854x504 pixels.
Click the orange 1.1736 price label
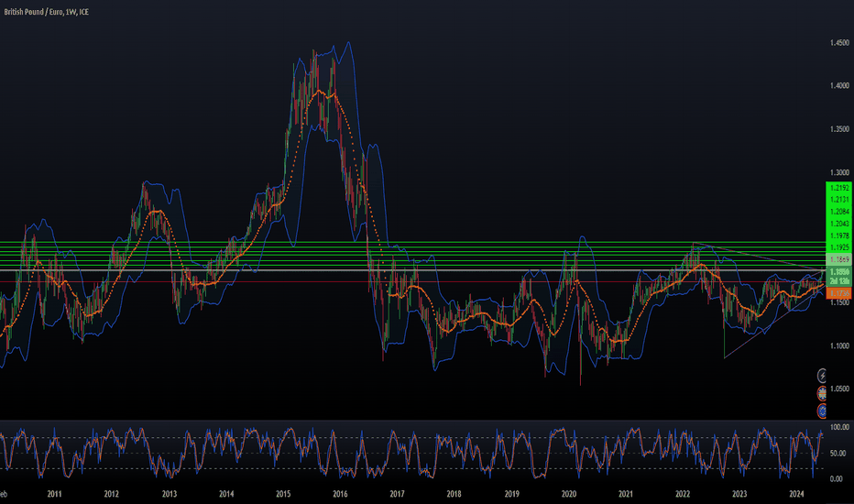[838, 293]
